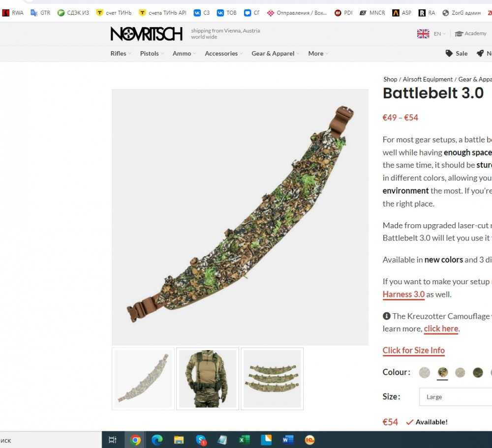Screen dimensions: 492x448
Task: Select the dark green colour swatch
Action: coord(478,372)
